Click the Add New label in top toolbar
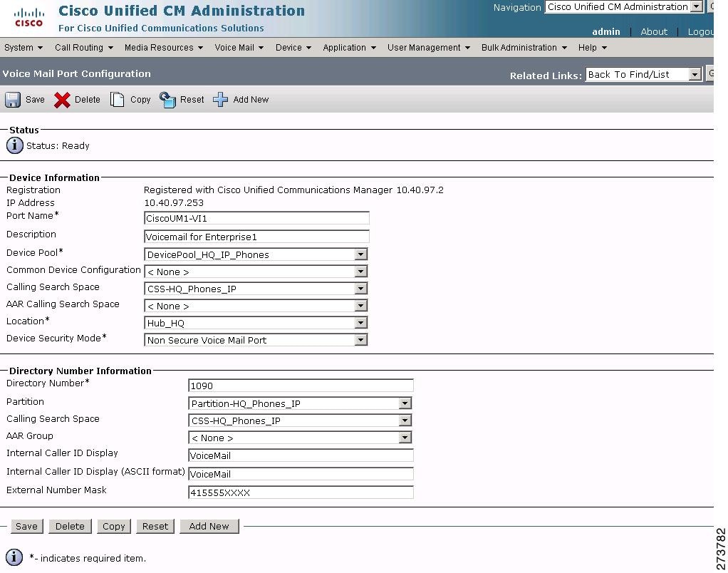This screenshot has width=728, height=573. point(251,99)
